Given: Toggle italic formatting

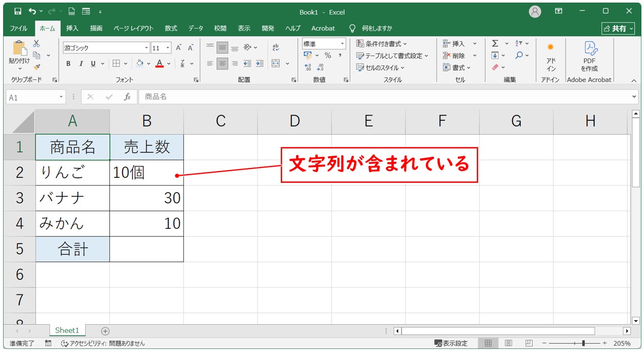Looking at the screenshot, I should (81, 64).
